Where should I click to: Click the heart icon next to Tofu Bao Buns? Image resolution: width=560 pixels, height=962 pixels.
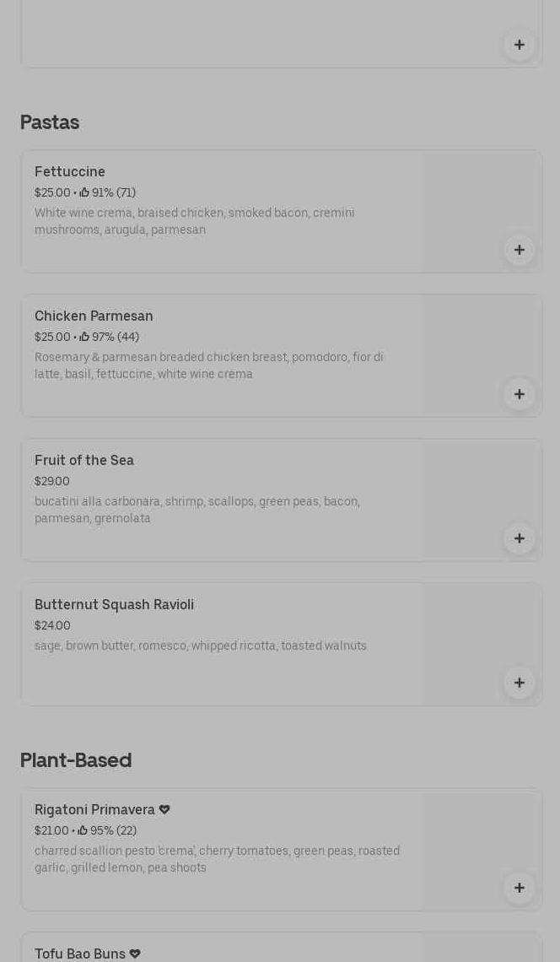[x=135, y=954]
